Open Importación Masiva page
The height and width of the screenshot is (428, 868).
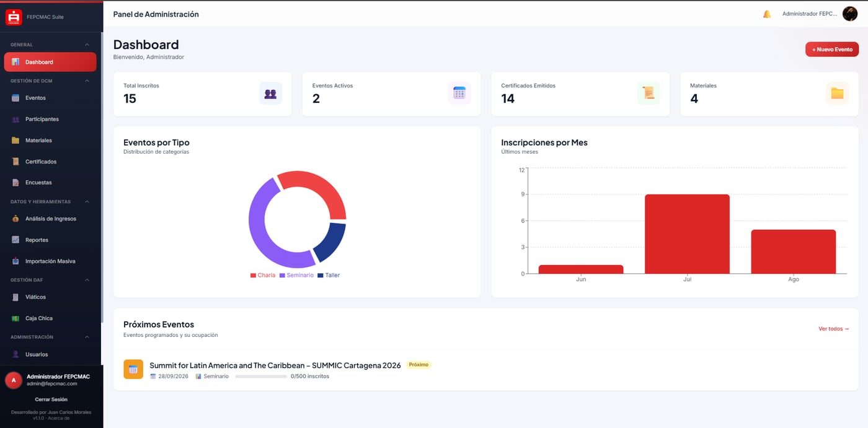tap(50, 261)
